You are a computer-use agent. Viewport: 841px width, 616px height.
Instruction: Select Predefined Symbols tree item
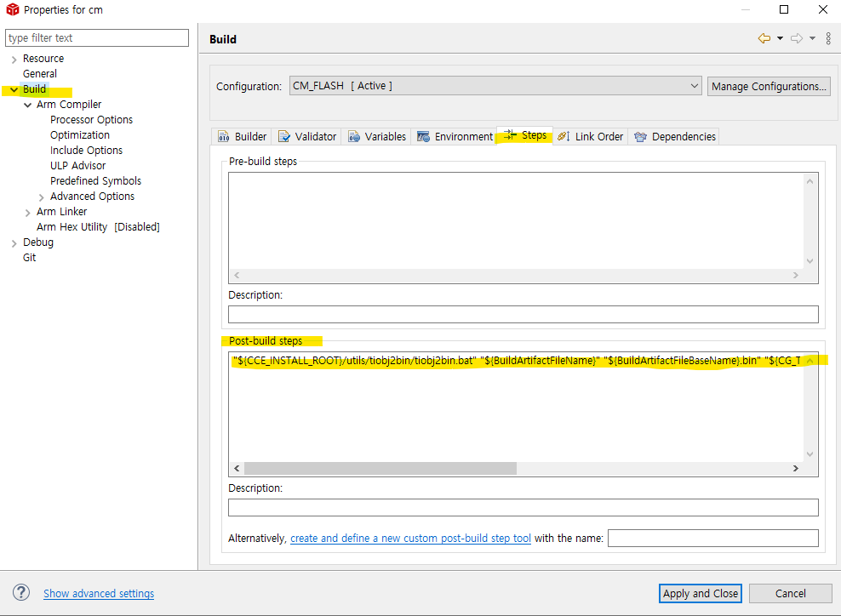[95, 180]
